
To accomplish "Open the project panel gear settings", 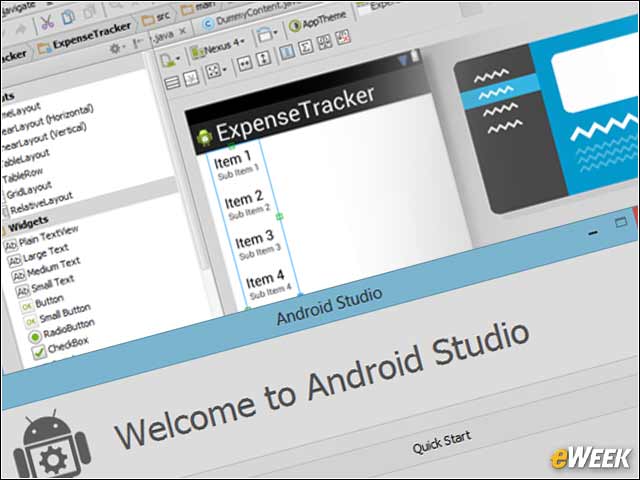I will (x=116, y=49).
